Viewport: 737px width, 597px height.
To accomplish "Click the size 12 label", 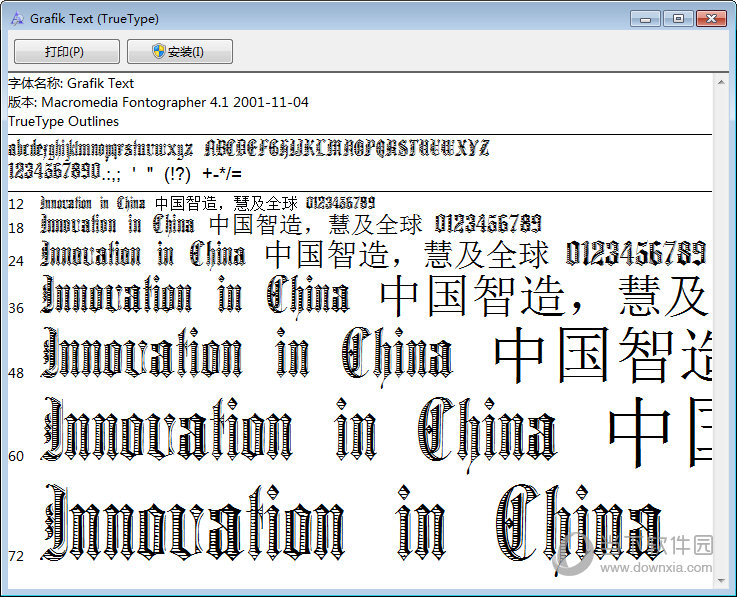I will pos(16,204).
